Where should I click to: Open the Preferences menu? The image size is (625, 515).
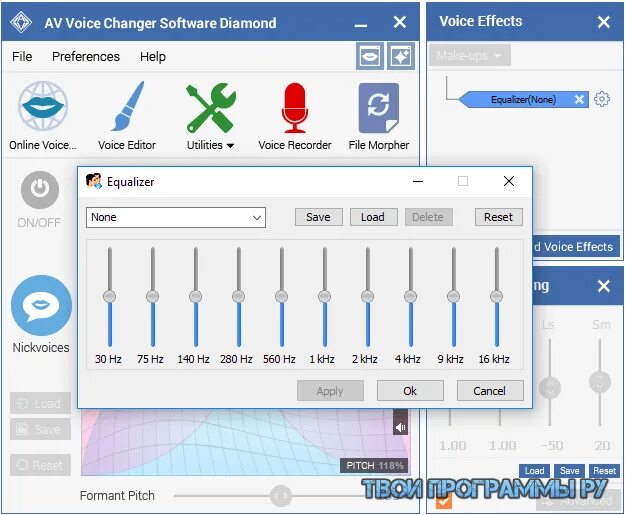click(x=86, y=57)
